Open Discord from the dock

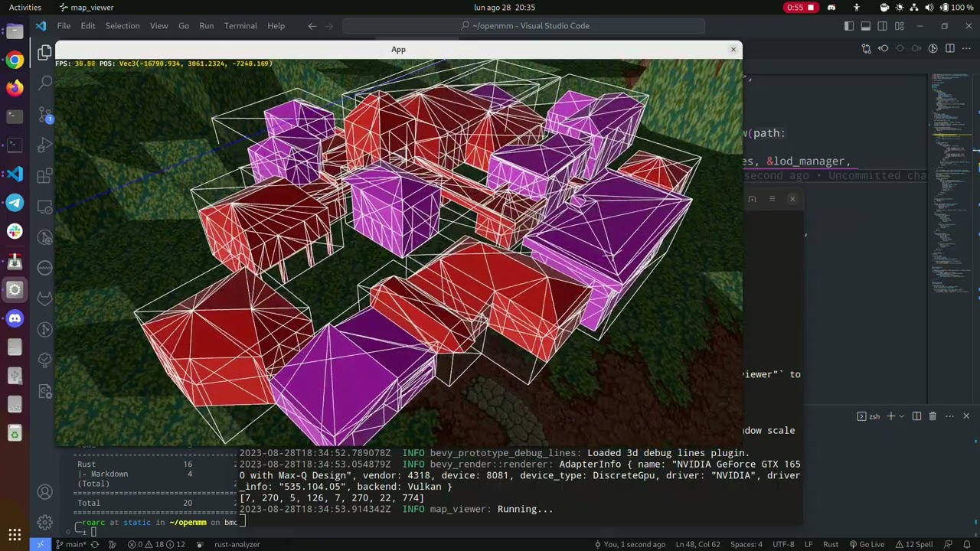[x=15, y=319]
